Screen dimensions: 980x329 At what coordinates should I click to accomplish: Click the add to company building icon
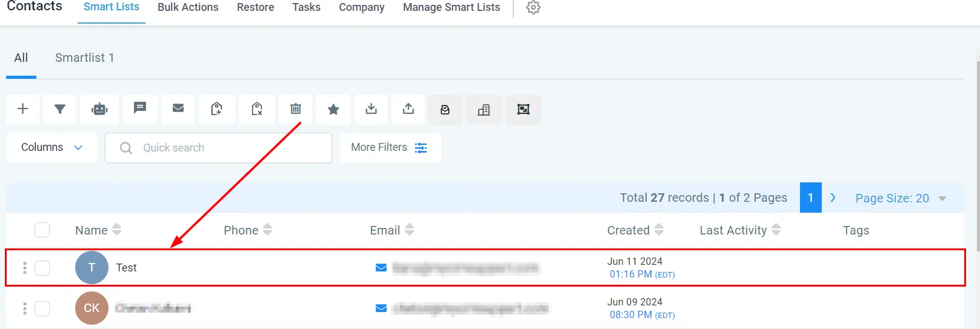click(484, 110)
